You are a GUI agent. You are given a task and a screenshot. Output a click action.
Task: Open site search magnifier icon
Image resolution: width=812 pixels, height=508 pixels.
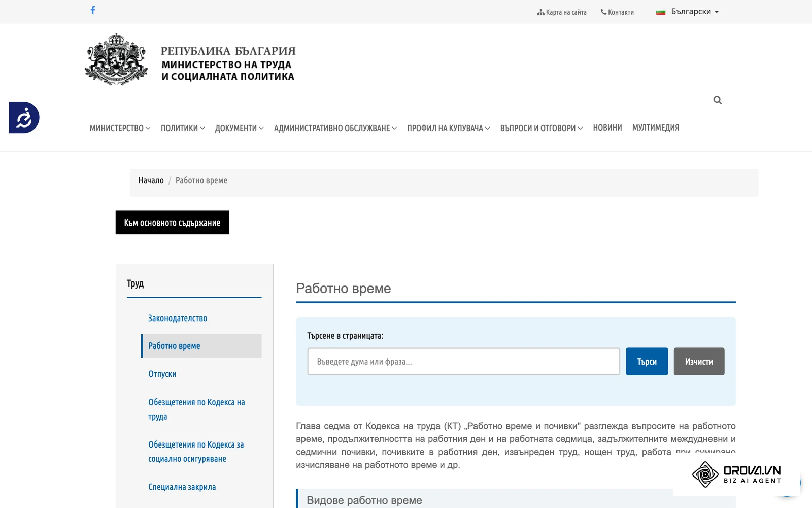[x=717, y=100]
